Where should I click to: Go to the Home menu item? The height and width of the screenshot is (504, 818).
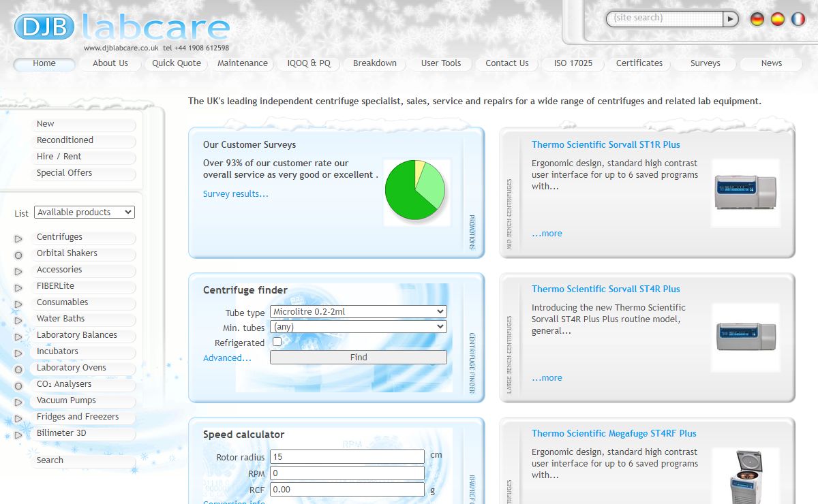coord(44,63)
